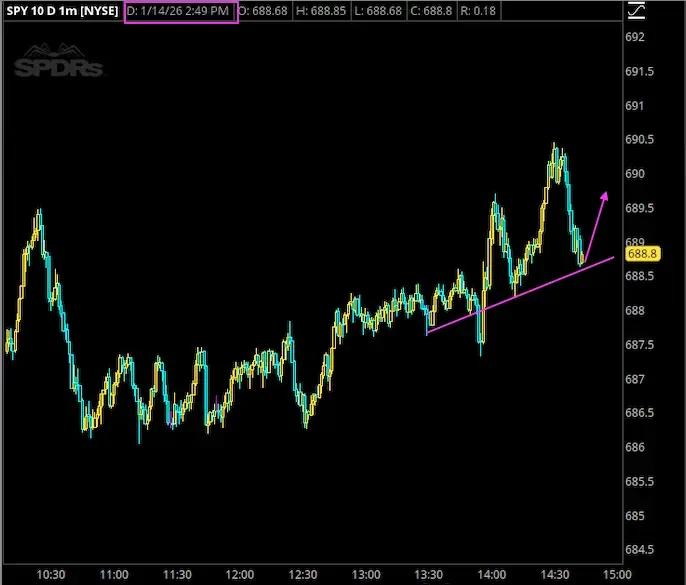Click the 688 price axis label

click(x=635, y=311)
